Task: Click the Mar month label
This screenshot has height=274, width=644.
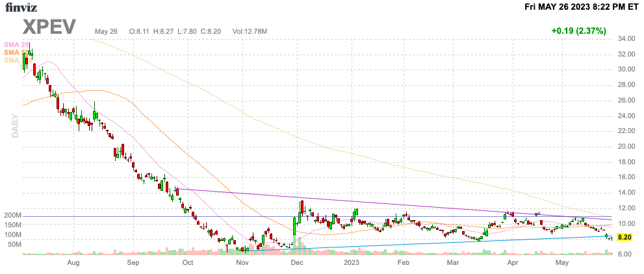Action: [x=452, y=262]
